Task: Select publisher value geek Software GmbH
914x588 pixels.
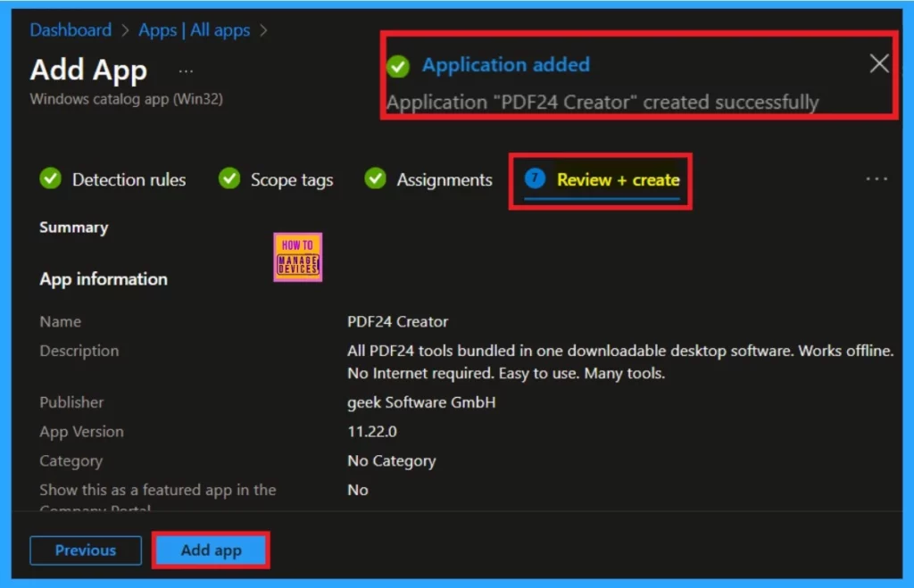Action: click(421, 402)
